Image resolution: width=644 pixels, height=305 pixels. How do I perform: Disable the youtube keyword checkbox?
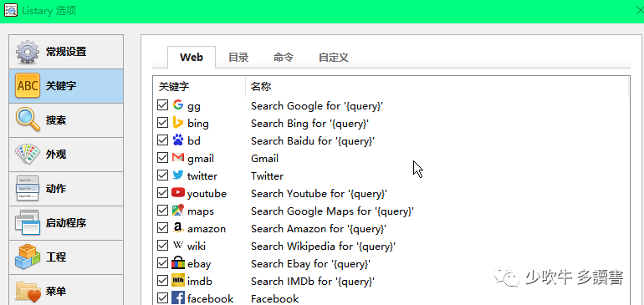(162, 193)
